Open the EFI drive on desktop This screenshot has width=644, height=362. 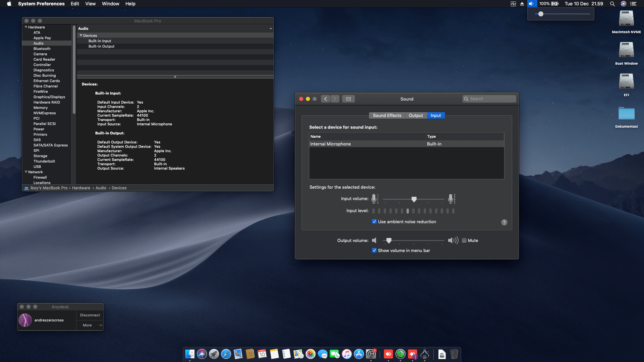pos(626,82)
